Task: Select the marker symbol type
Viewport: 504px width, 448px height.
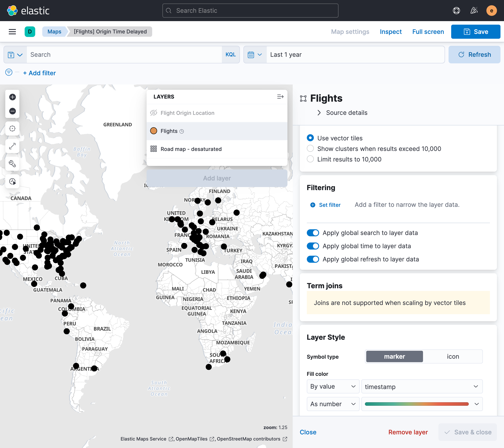Action: point(394,356)
